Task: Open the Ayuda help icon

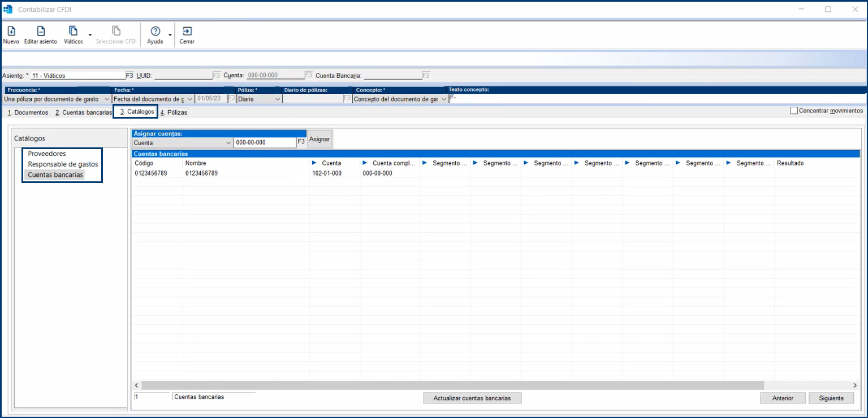Action: [155, 32]
